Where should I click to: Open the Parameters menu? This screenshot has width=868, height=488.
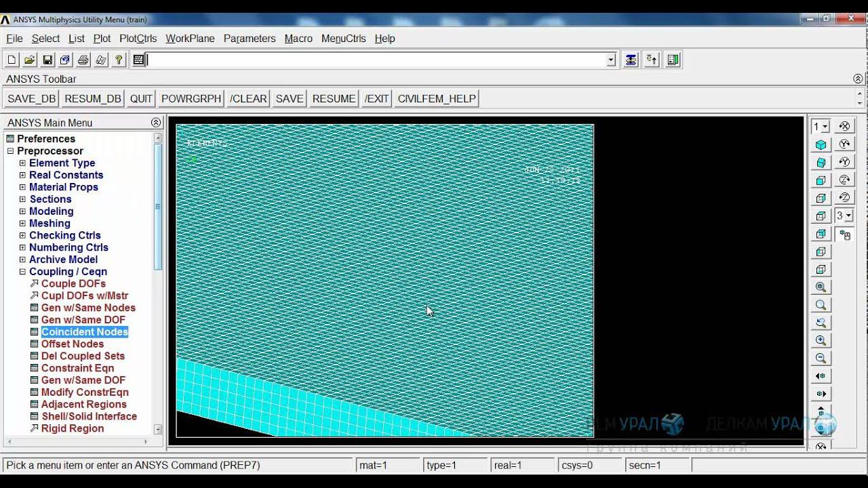(250, 39)
